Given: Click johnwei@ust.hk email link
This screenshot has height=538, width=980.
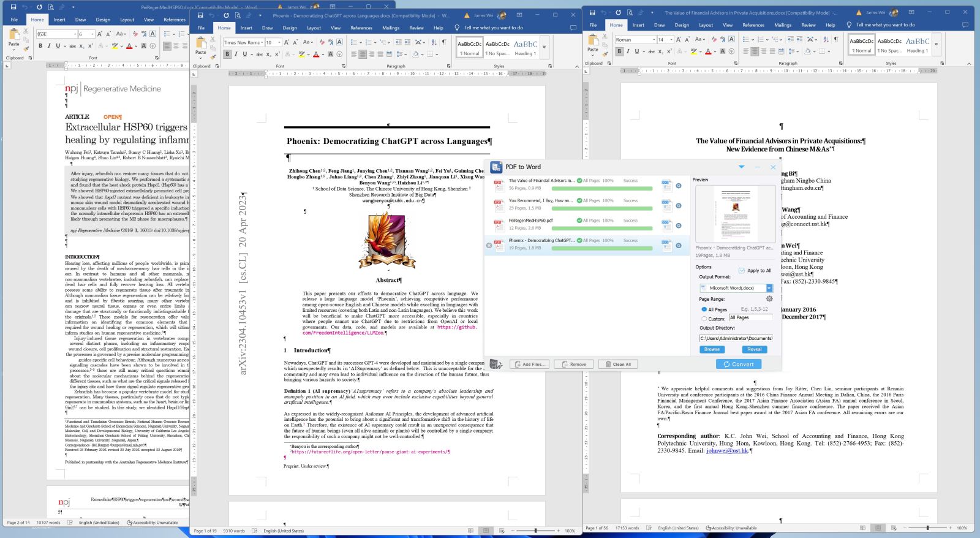Looking at the screenshot, I should click(x=727, y=450).
